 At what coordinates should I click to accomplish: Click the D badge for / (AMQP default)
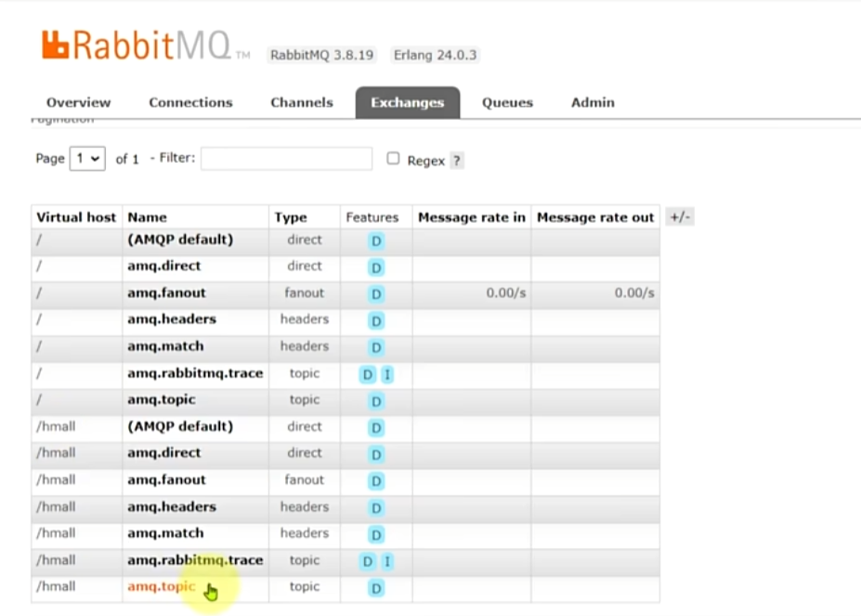point(376,241)
